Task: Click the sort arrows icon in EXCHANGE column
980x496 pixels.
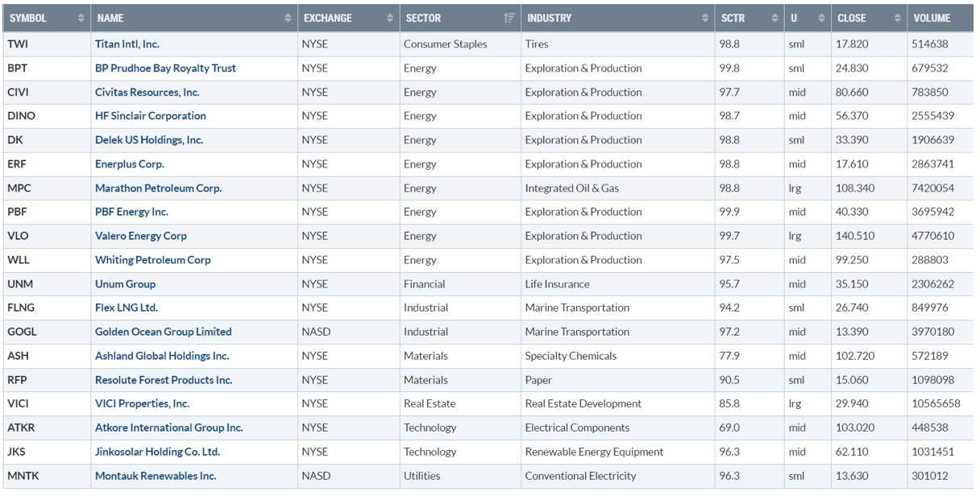Action: tap(390, 19)
